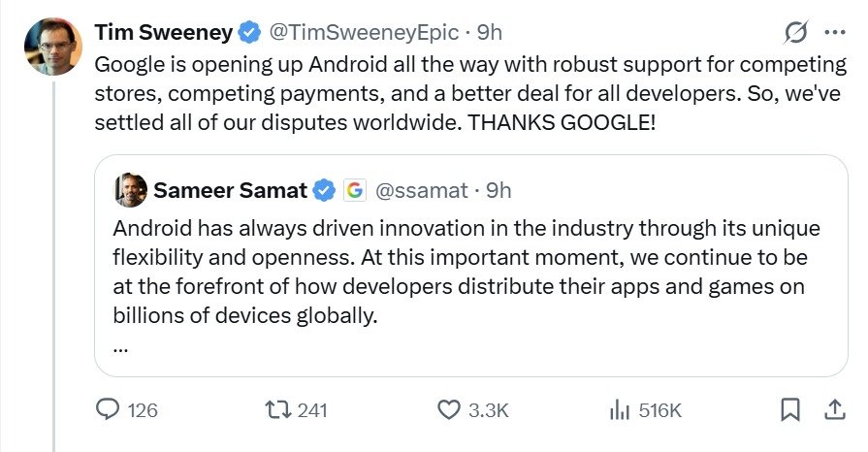Click the Google affiliation badge icon
The image size is (868, 452).
click(x=354, y=190)
